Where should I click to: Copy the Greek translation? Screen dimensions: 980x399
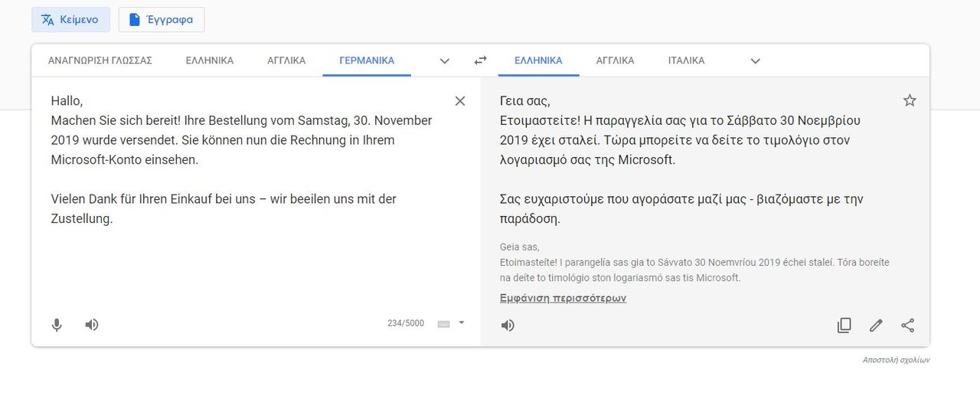point(844,325)
